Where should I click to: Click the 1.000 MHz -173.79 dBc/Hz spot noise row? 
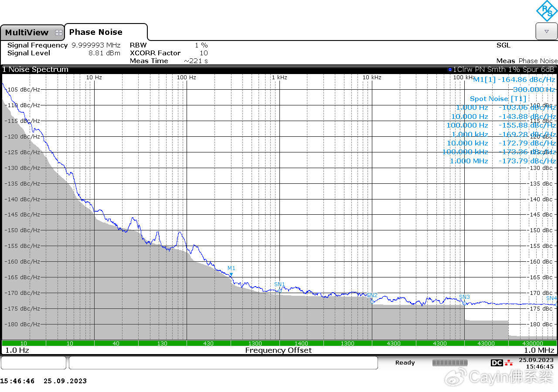point(503,161)
